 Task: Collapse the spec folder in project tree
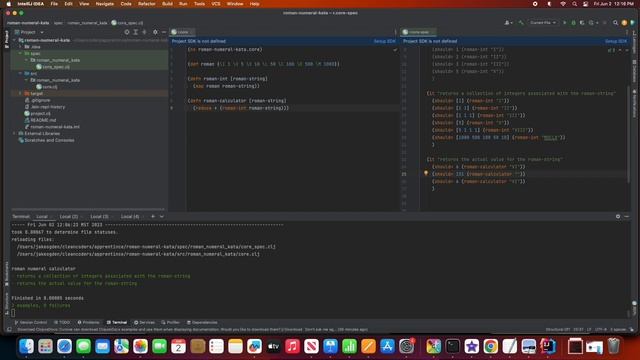pyautogui.click(x=20, y=53)
